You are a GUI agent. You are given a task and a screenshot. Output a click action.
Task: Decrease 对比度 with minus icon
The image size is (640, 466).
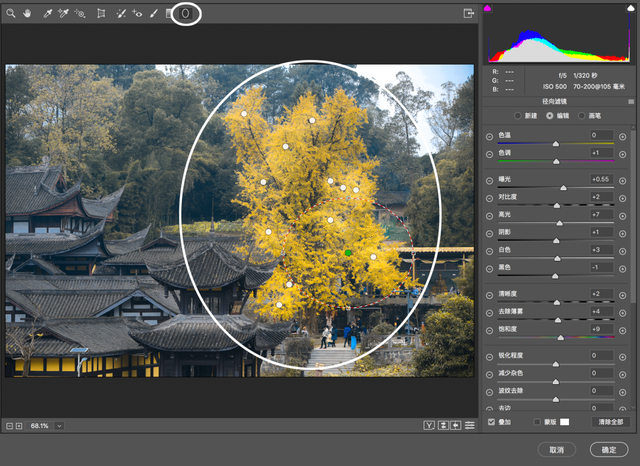[x=489, y=198]
